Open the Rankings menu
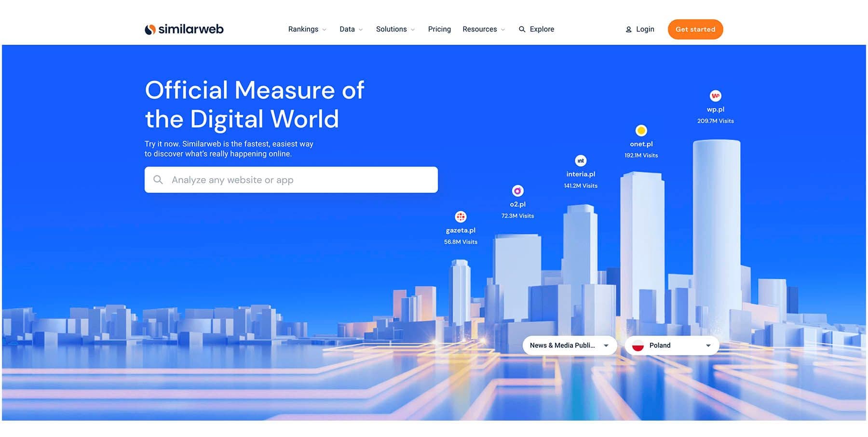The image size is (868, 437). click(x=307, y=29)
